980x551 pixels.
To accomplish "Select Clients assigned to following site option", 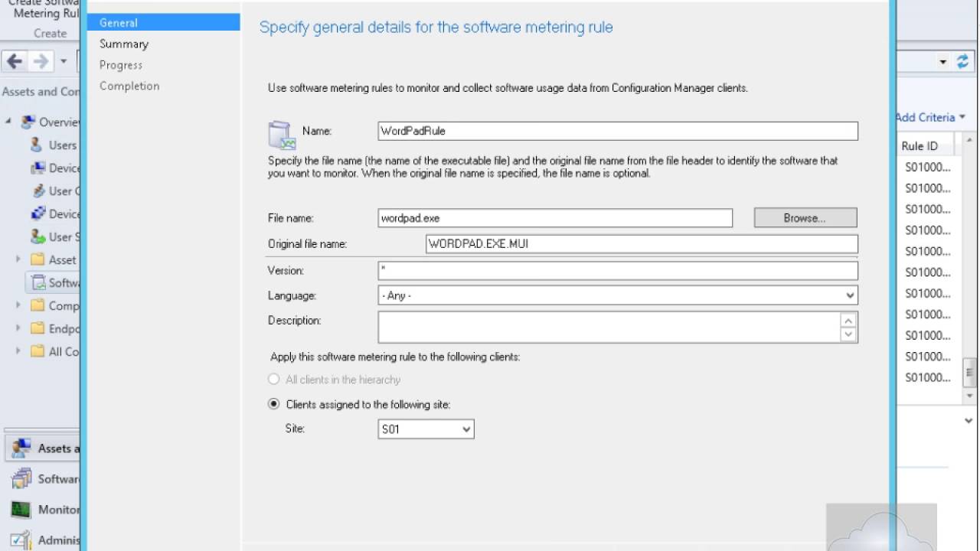I will pyautogui.click(x=274, y=404).
